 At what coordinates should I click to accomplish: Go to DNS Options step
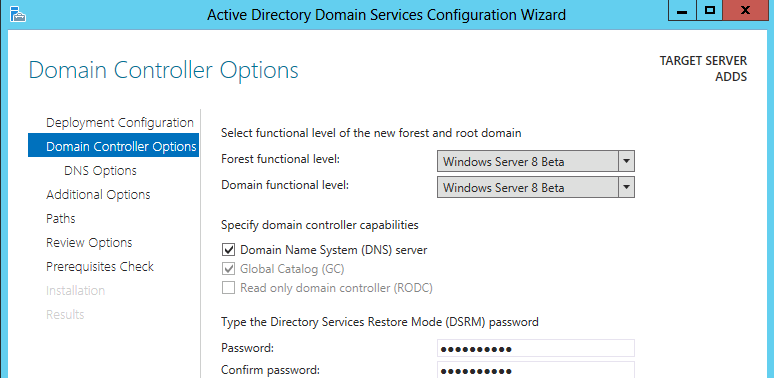click(100, 171)
